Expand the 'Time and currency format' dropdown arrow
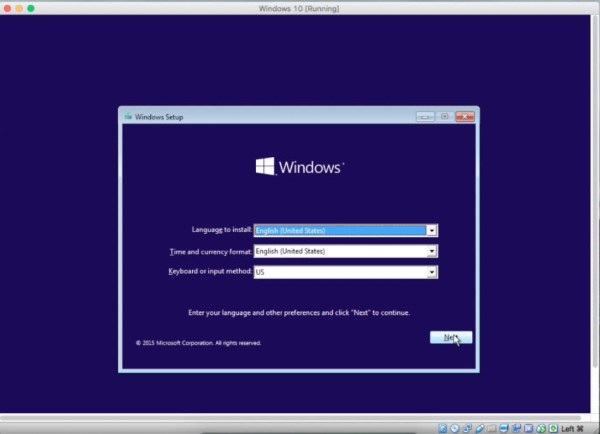This screenshot has height=434, width=600. 432,251
